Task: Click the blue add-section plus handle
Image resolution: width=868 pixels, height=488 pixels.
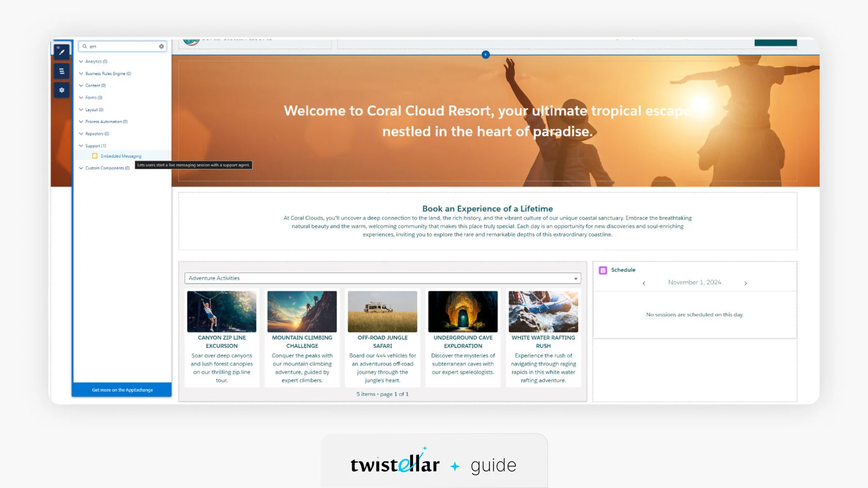Action: 485,55
